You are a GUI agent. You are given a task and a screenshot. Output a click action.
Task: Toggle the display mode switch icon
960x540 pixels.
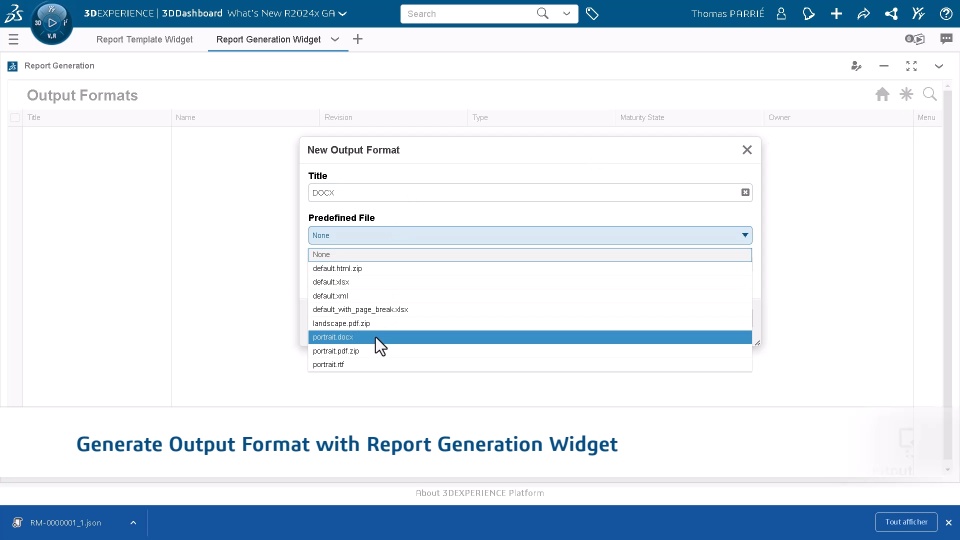(915, 39)
